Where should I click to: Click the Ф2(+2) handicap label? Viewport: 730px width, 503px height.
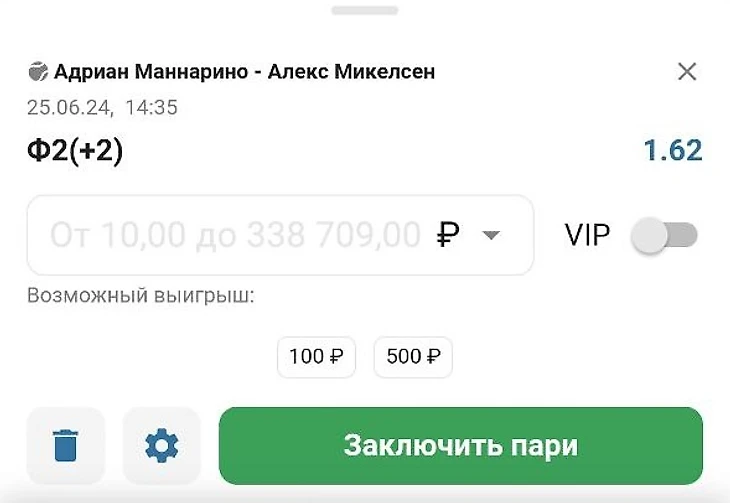pos(75,151)
